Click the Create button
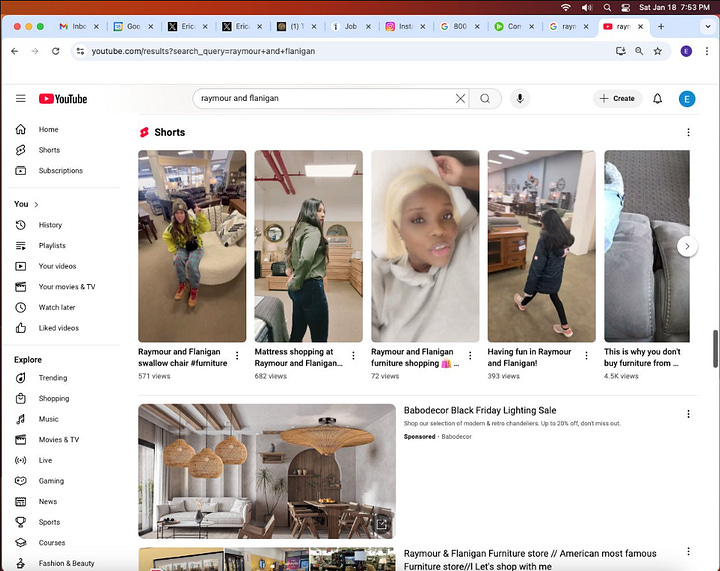The image size is (720, 571). pyautogui.click(x=618, y=99)
